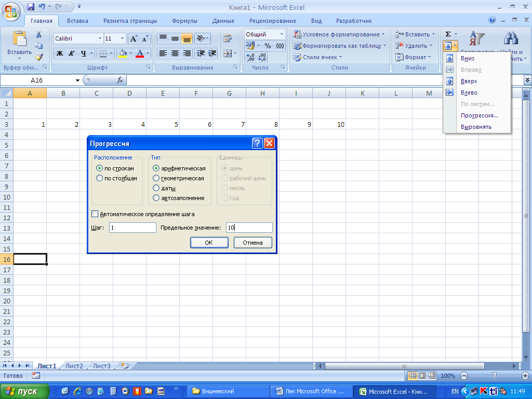Align text to right

187,54
